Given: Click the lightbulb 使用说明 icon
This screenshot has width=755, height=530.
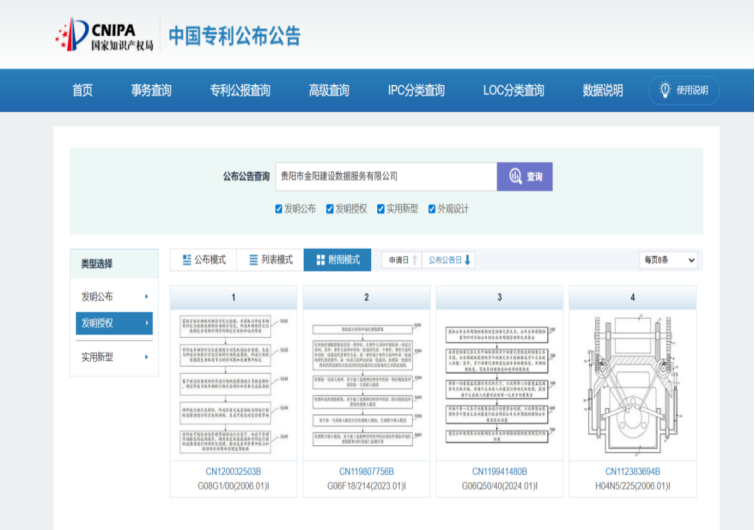Looking at the screenshot, I should pyautogui.click(x=665, y=90).
